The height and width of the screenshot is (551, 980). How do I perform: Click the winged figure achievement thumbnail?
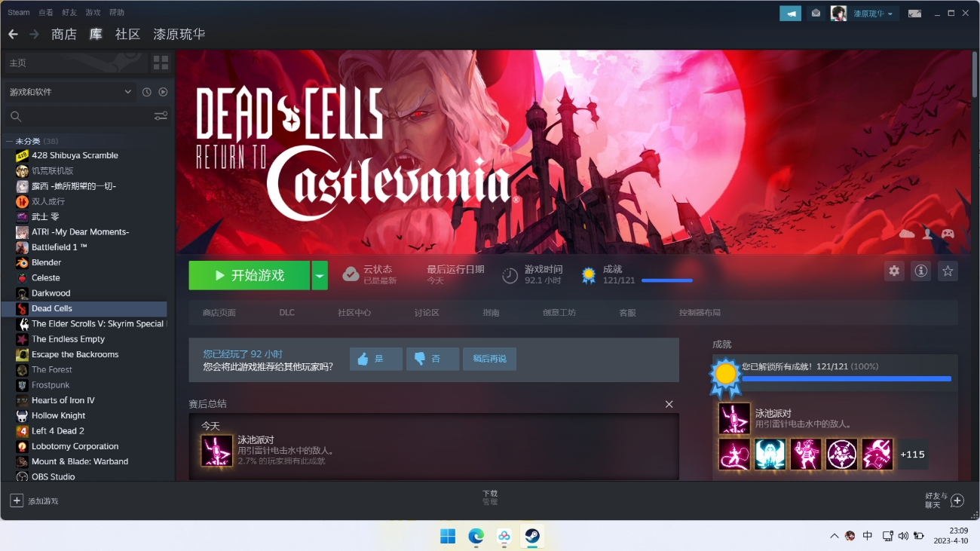[770, 455]
